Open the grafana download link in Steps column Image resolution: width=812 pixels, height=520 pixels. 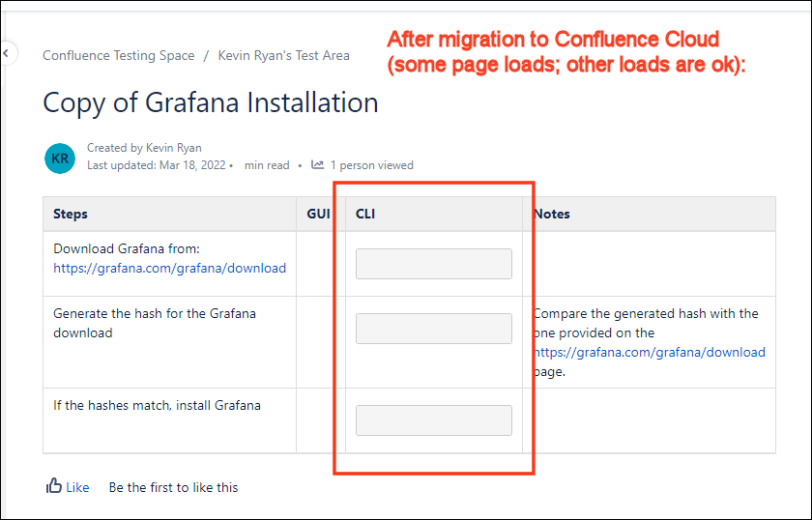[x=170, y=269]
